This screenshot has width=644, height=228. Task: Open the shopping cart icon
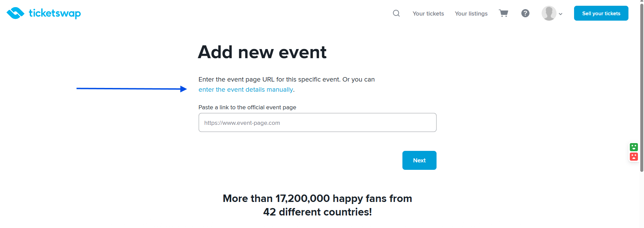point(503,13)
